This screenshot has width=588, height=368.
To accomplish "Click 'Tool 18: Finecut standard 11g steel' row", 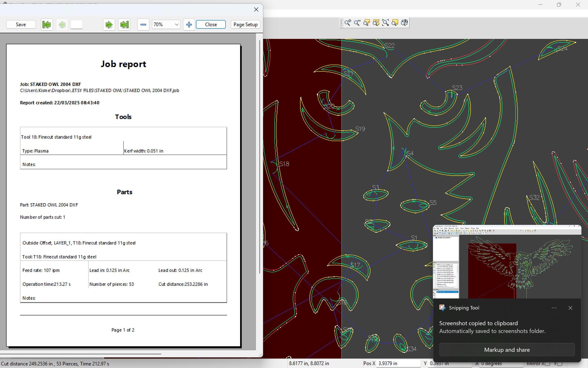I will [x=56, y=137].
